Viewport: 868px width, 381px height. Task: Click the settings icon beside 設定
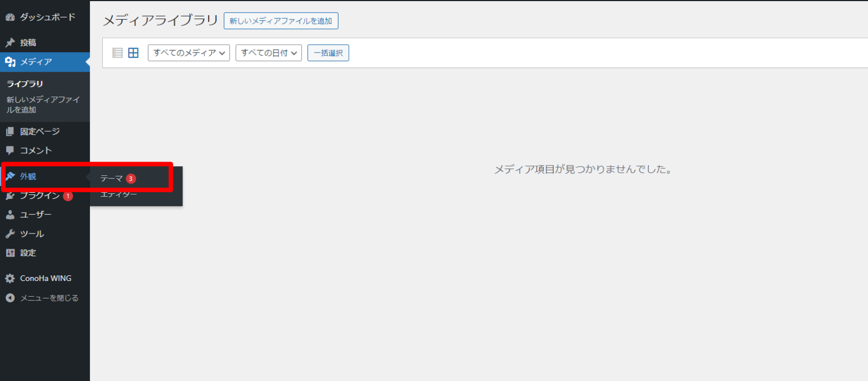point(10,253)
